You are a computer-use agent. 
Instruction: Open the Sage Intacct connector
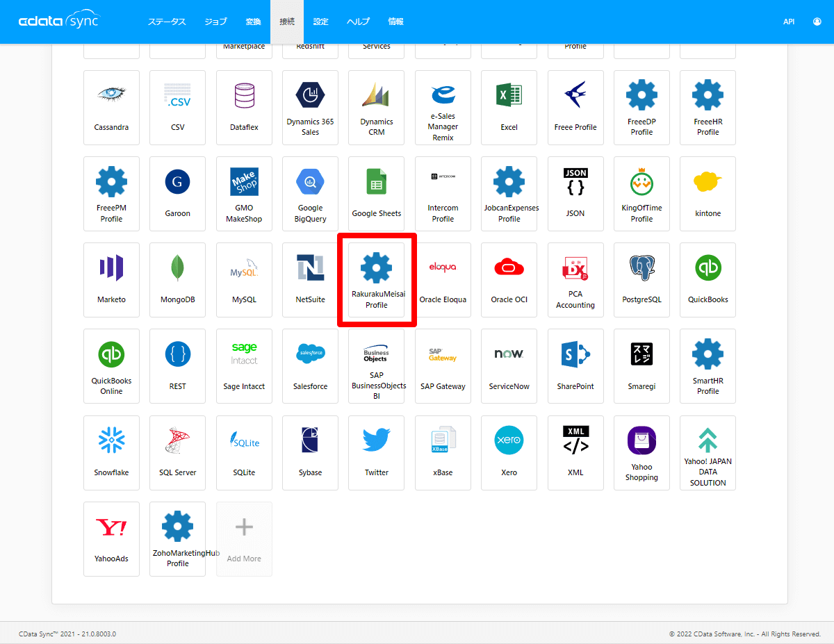[x=244, y=366]
